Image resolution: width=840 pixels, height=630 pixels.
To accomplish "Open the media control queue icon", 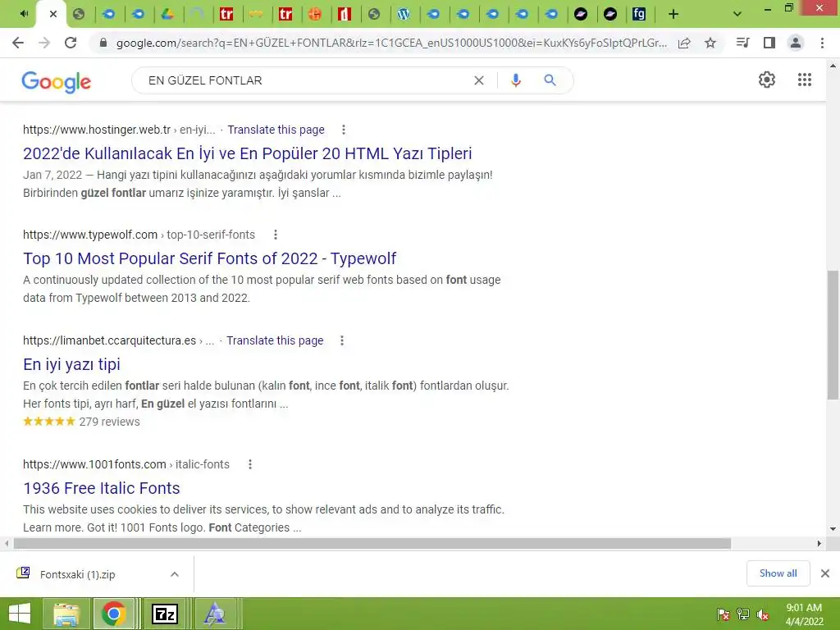I will (x=742, y=43).
